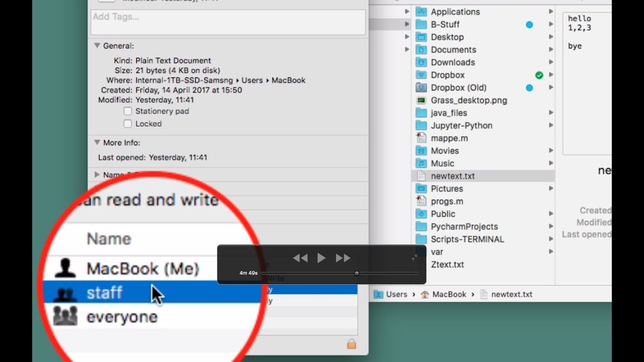This screenshot has width=644, height=362.
Task: Click the Music folder icon
Action: point(422,163)
